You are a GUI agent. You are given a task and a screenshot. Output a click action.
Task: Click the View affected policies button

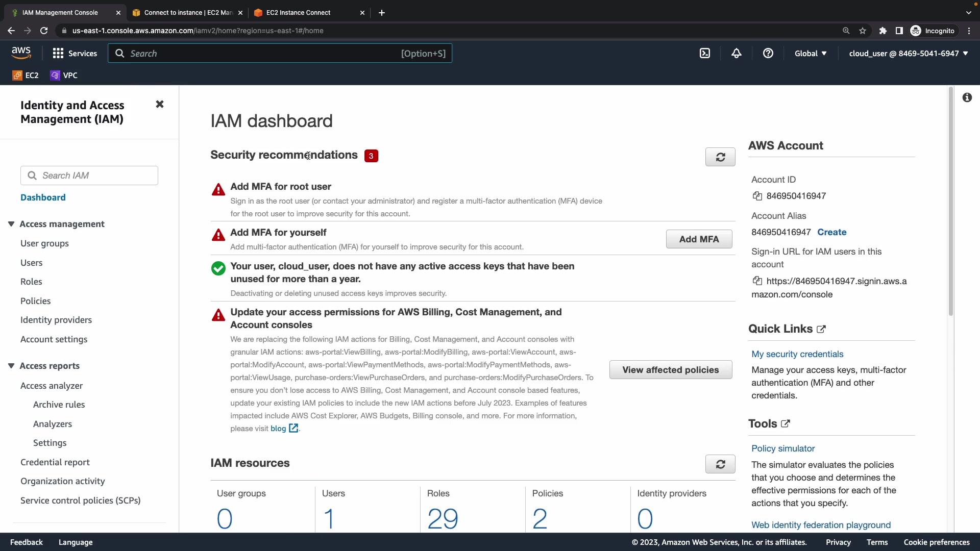coord(670,370)
